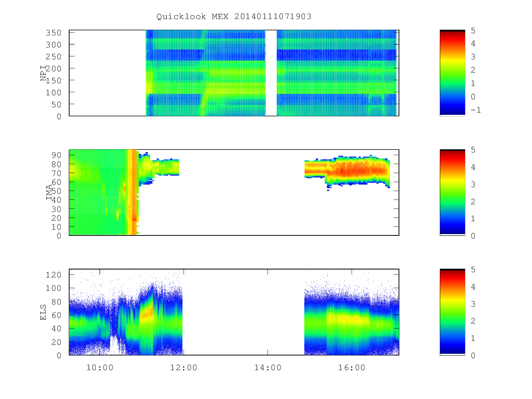Click the IMA y-axis label
The height and width of the screenshot is (399, 532).
pyautogui.click(x=49, y=192)
